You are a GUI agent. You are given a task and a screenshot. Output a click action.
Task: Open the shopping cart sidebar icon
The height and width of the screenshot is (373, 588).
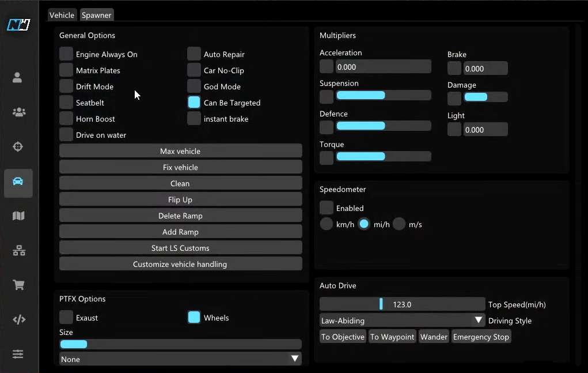(18, 285)
